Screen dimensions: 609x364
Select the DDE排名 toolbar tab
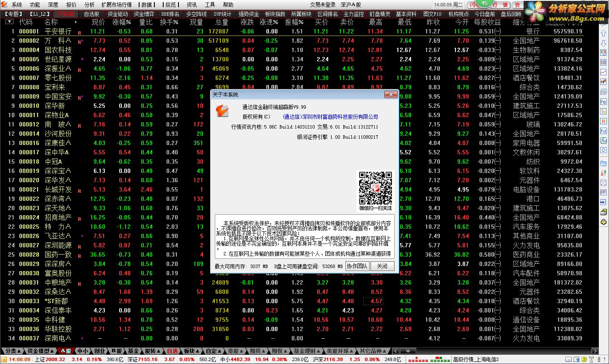click(170, 14)
